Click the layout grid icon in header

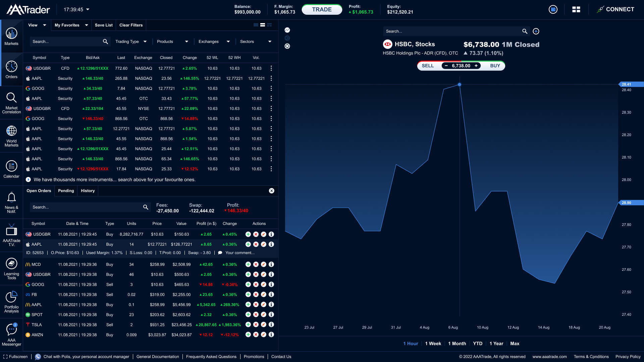(x=576, y=9)
